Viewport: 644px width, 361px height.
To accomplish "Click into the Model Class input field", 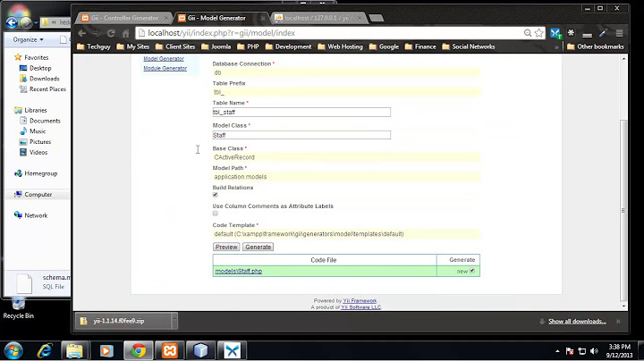I will [x=301, y=135].
